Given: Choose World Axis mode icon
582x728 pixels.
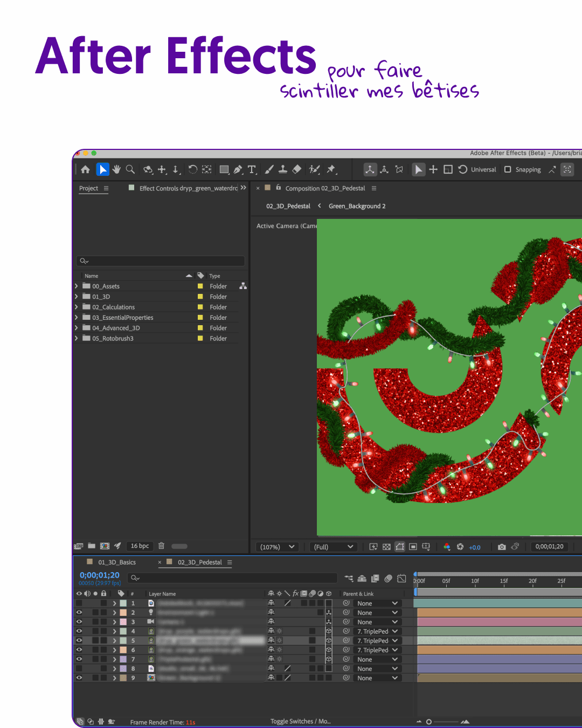Looking at the screenshot, I should pos(384,169).
